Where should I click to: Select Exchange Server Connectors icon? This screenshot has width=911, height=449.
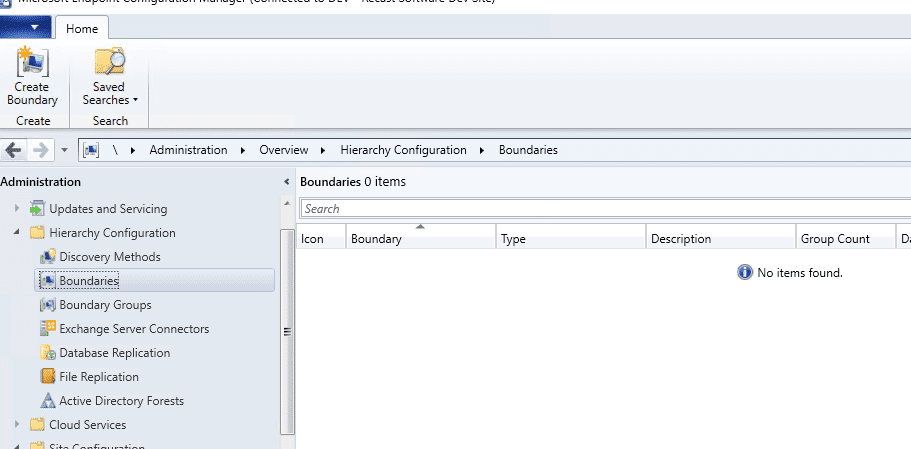click(x=47, y=329)
